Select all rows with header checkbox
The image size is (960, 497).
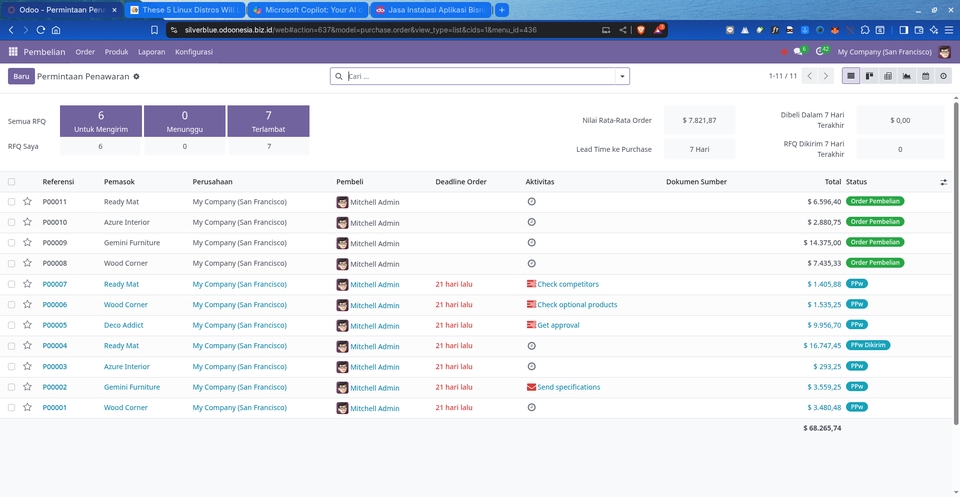coord(12,182)
